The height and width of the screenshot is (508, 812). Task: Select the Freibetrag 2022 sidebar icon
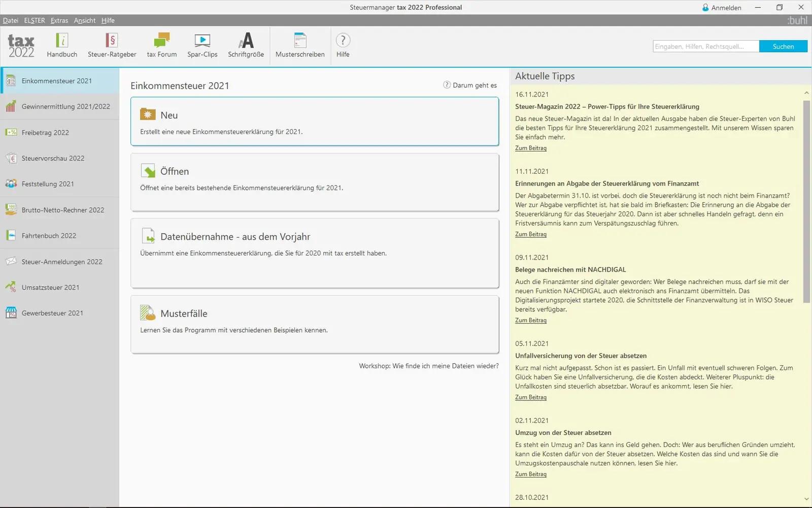[11, 133]
